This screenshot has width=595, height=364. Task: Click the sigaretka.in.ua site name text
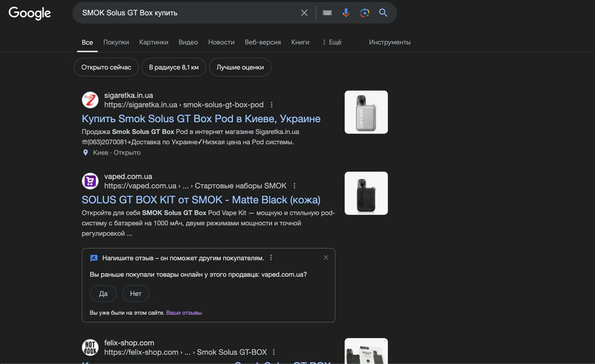[129, 95]
